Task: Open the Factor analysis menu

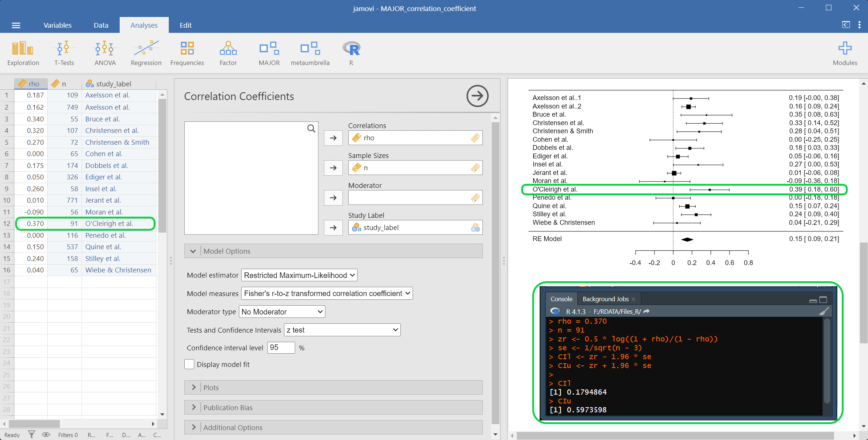Action: click(228, 53)
